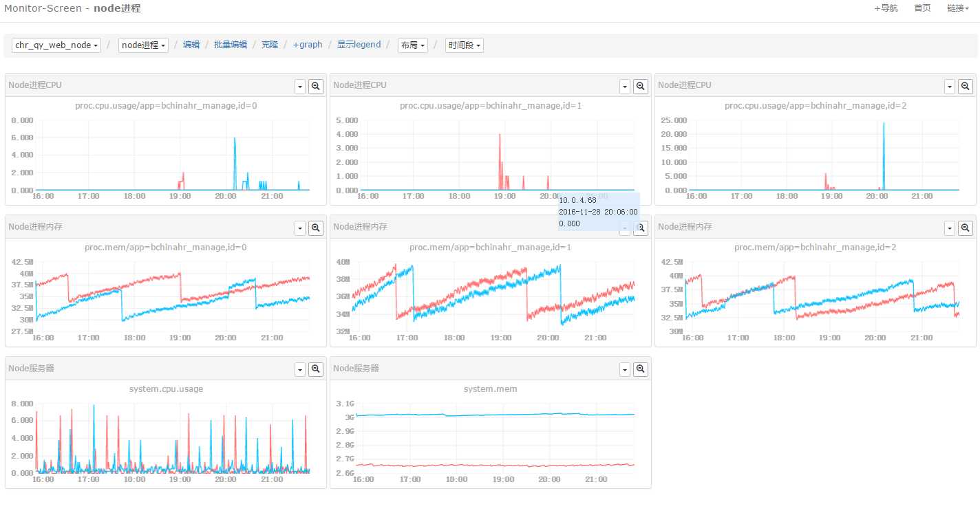The image size is (980, 526).
Task: Click the 批量编辑 batch edit link
Action: (231, 45)
